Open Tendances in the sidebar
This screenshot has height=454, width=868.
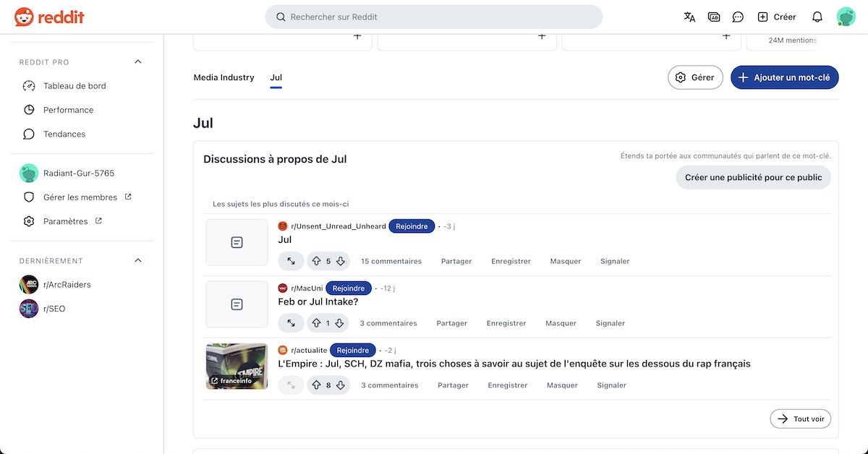(x=64, y=134)
